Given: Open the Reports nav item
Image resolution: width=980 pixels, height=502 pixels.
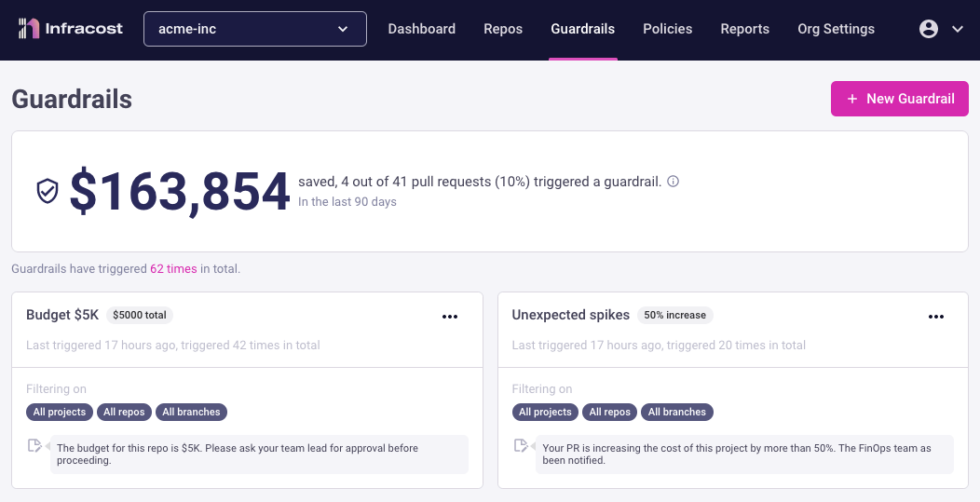Looking at the screenshot, I should pos(745,29).
